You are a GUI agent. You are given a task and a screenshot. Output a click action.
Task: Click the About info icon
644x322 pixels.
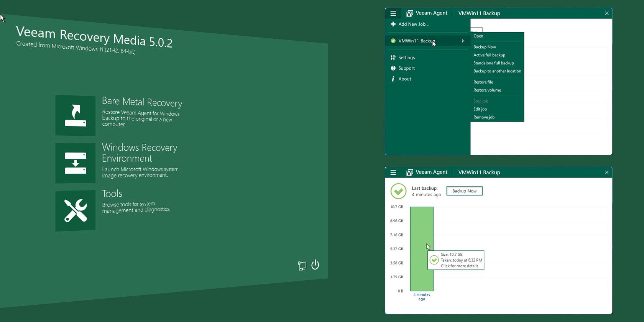pyautogui.click(x=393, y=79)
